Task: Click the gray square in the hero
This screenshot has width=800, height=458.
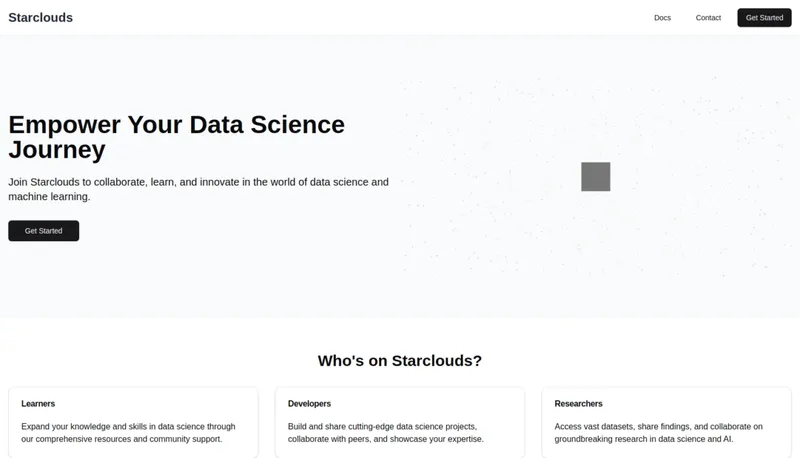Action: (x=595, y=177)
